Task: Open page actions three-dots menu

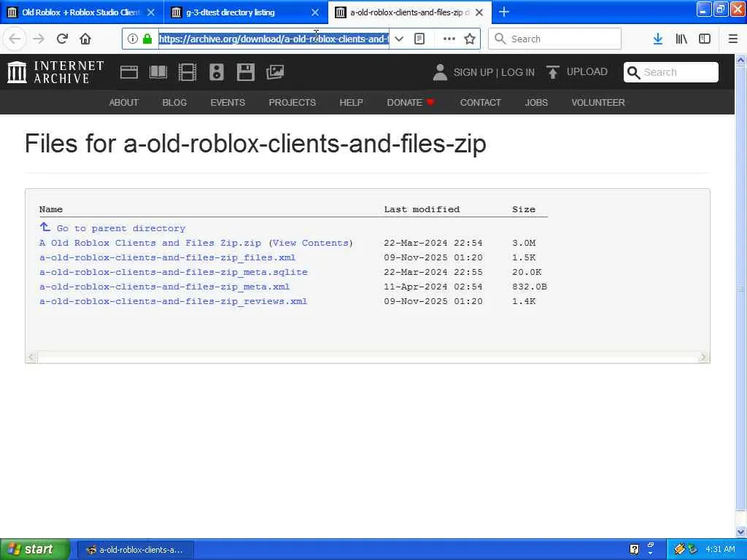Action: coord(449,39)
